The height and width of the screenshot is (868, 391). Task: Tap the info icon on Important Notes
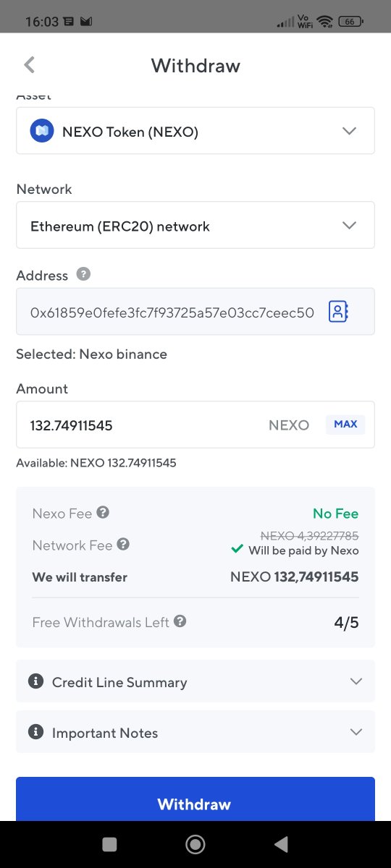pos(35,732)
